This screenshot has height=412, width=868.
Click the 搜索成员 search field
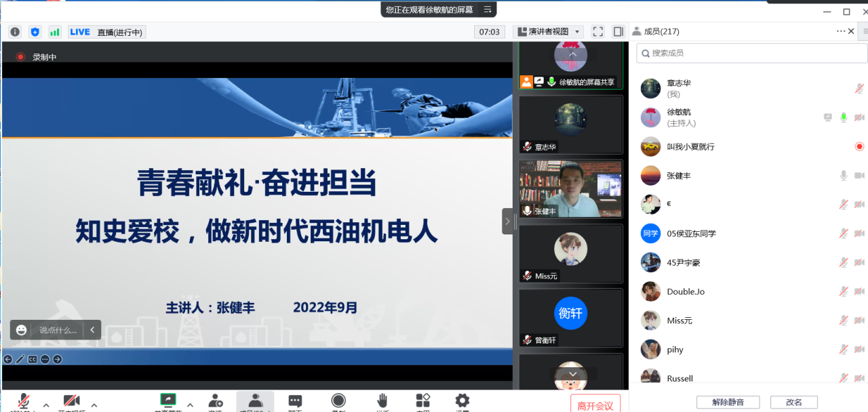pyautogui.click(x=746, y=53)
